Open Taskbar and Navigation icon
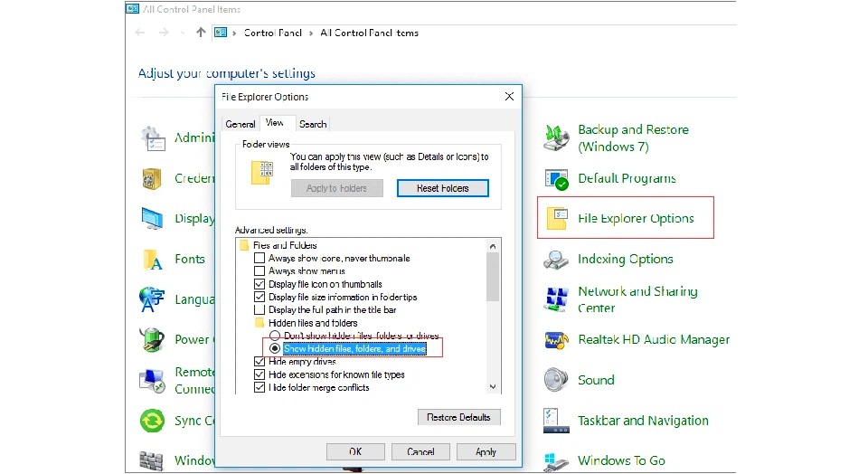 [556, 421]
